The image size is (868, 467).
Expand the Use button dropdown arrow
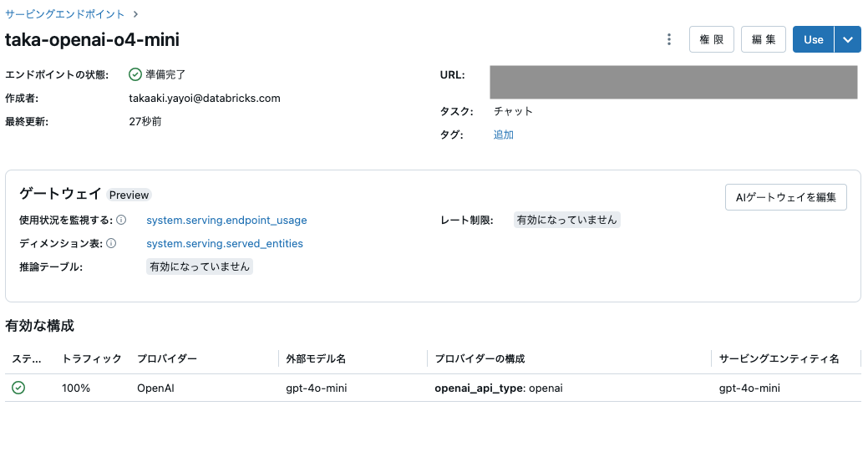pyautogui.click(x=847, y=39)
